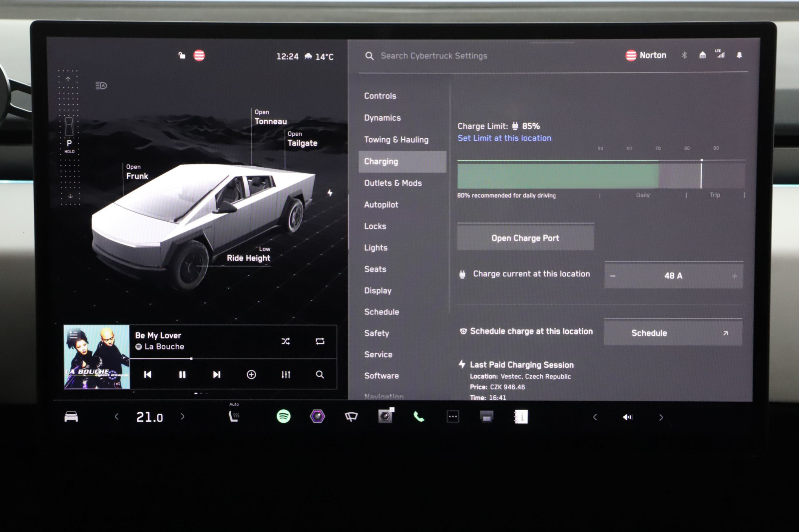Open the notifications bell
The height and width of the screenshot is (532, 799).
[740, 56]
